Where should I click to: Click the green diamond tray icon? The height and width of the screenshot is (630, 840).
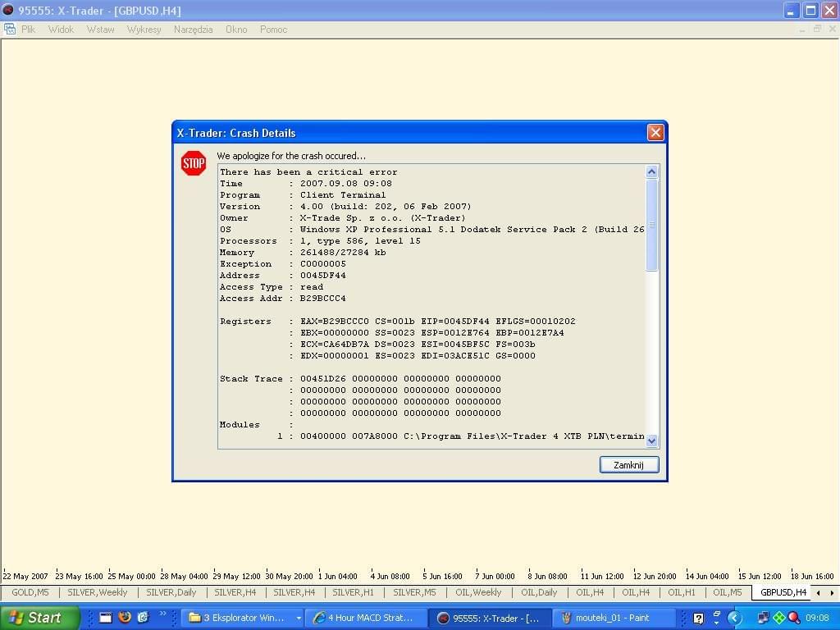779,618
